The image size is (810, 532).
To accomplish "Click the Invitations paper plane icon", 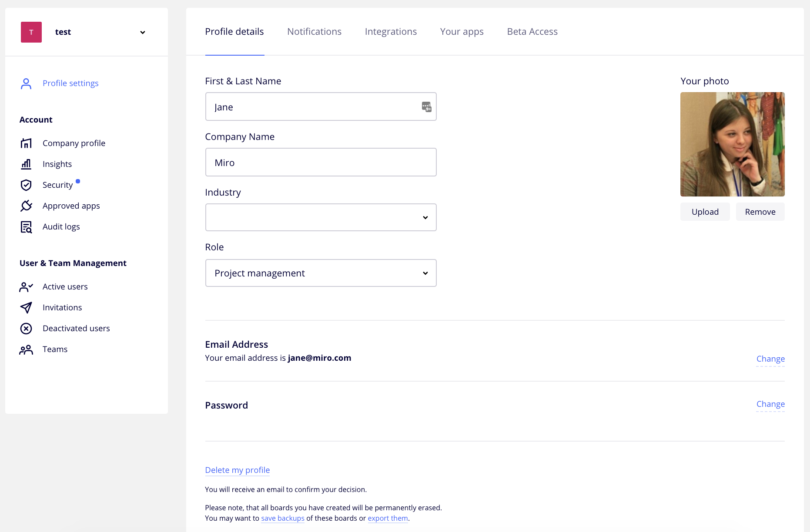I will (x=26, y=308).
